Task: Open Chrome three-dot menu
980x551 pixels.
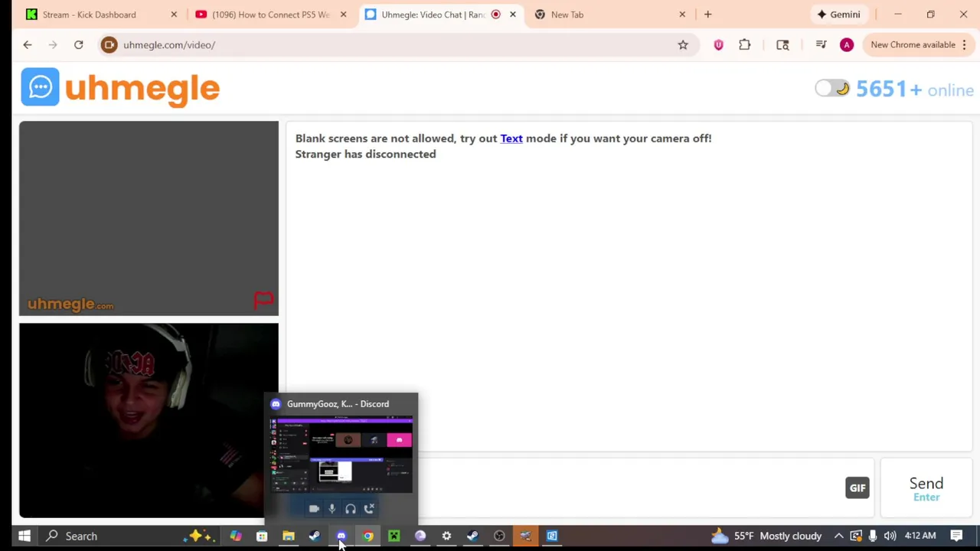Action: point(965,45)
